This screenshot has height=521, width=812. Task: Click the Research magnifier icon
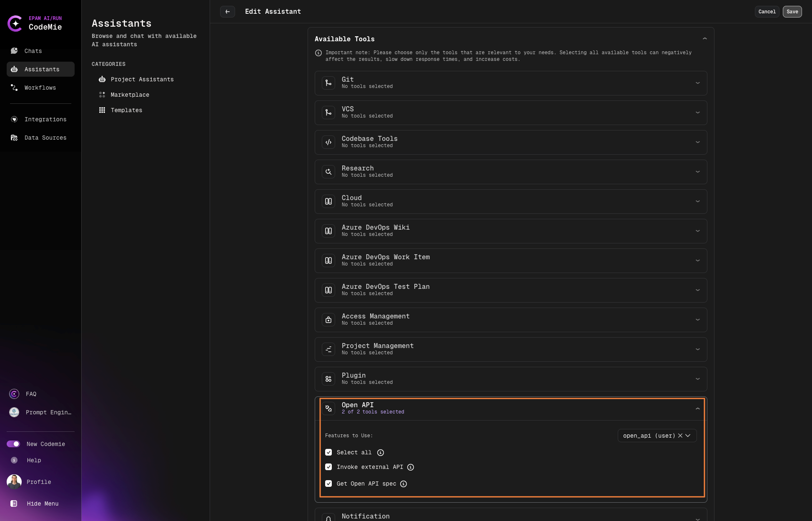pos(328,171)
